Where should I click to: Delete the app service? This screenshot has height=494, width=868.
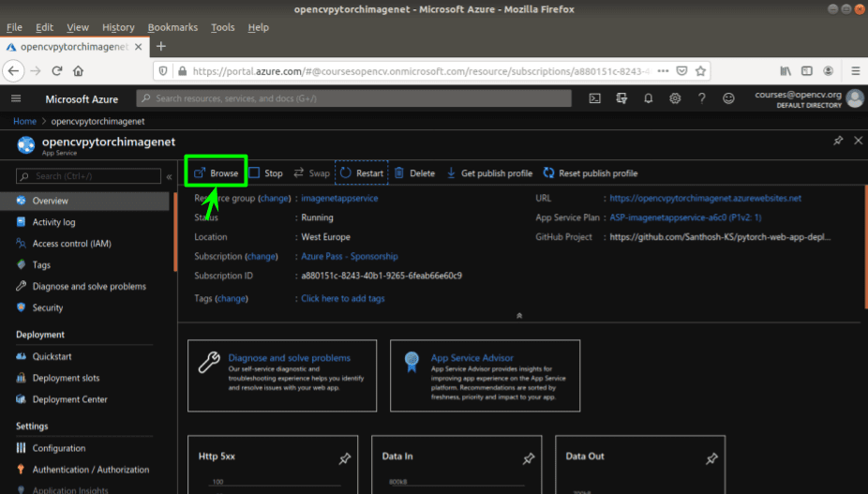[414, 173]
